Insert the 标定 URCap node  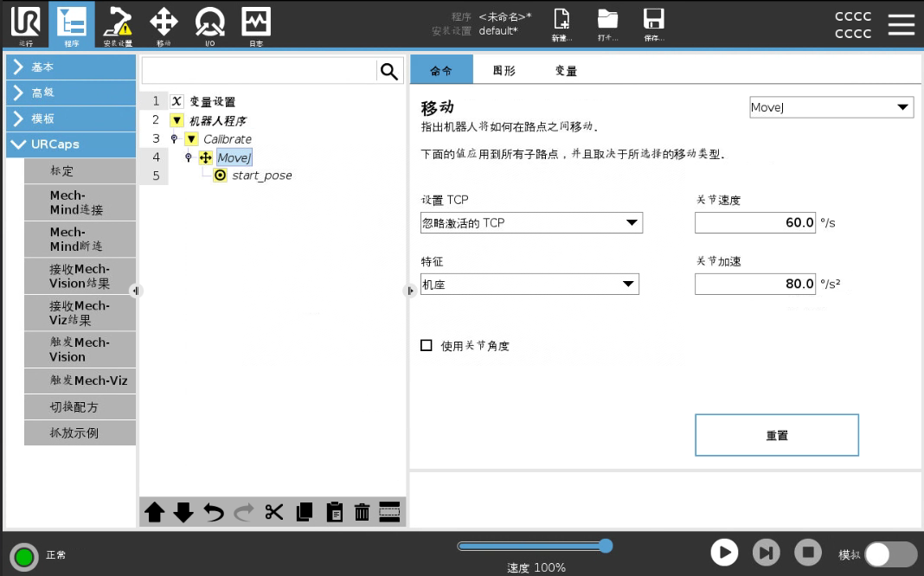(80, 170)
